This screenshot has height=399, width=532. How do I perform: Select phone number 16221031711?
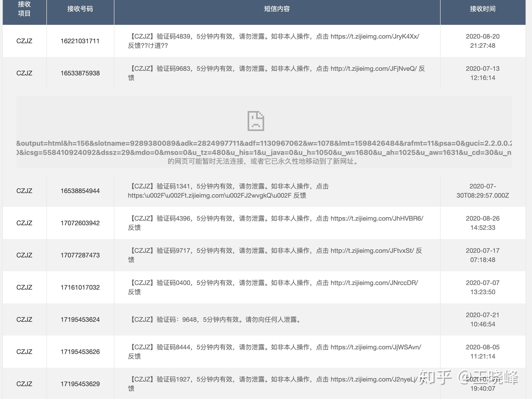coord(80,41)
